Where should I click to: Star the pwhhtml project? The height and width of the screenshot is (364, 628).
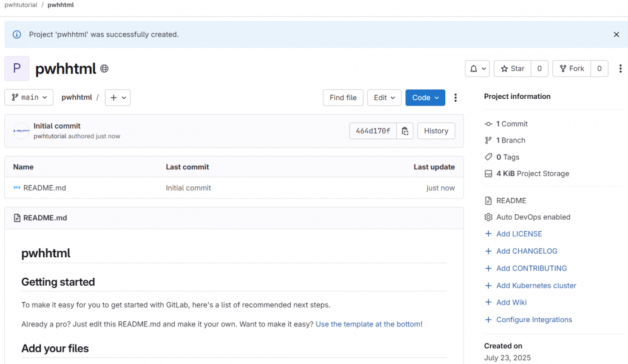[x=513, y=69]
